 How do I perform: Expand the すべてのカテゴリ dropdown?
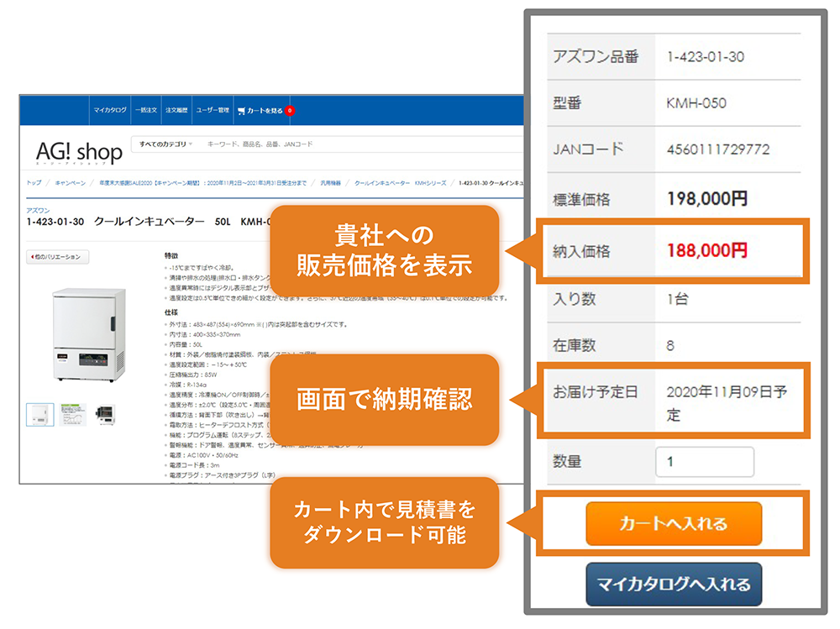[x=165, y=144]
